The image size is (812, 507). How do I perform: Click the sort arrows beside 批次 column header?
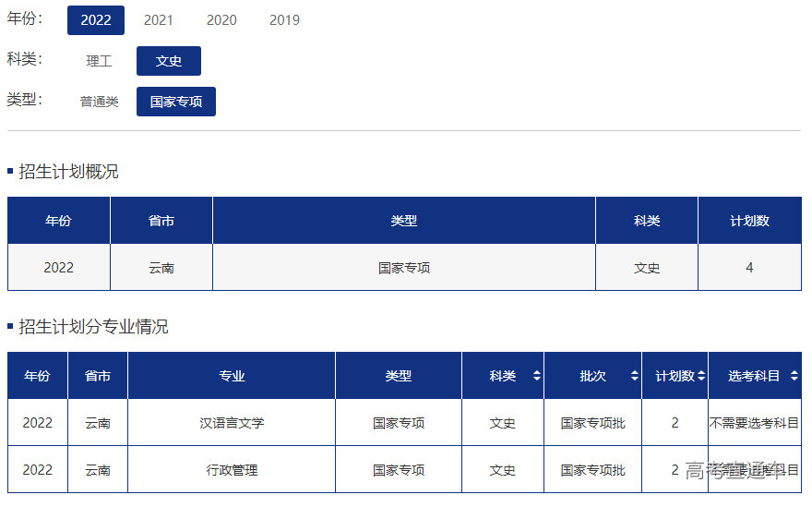(634, 376)
